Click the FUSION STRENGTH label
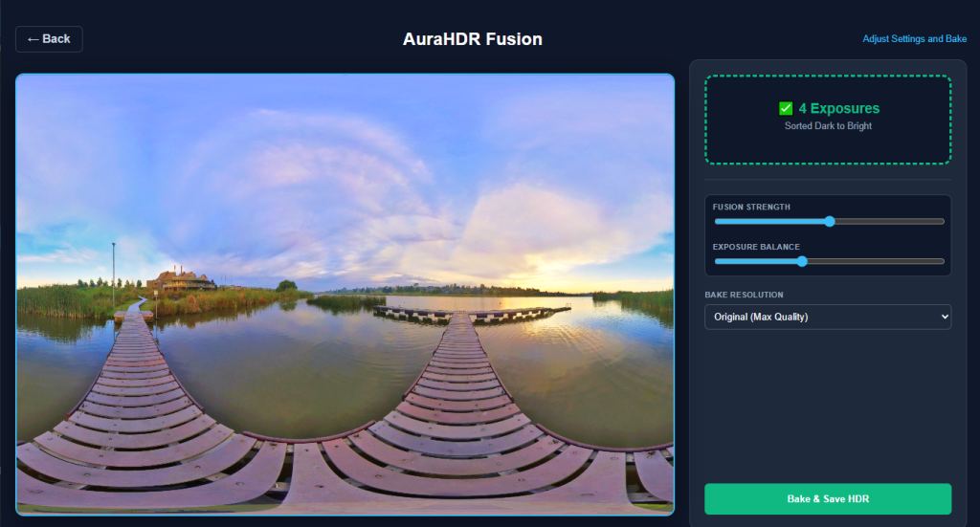 click(751, 207)
